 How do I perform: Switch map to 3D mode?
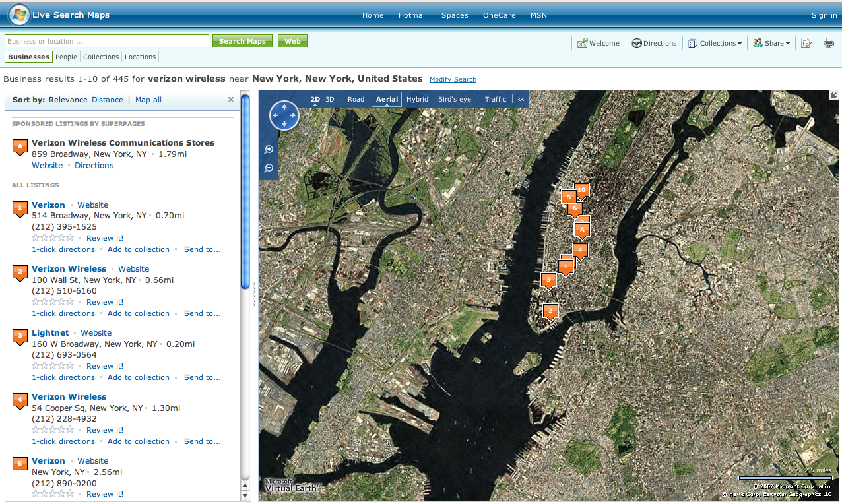coord(330,99)
